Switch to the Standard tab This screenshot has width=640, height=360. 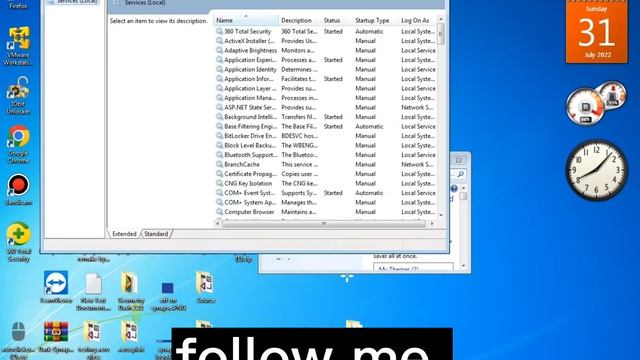[156, 234]
